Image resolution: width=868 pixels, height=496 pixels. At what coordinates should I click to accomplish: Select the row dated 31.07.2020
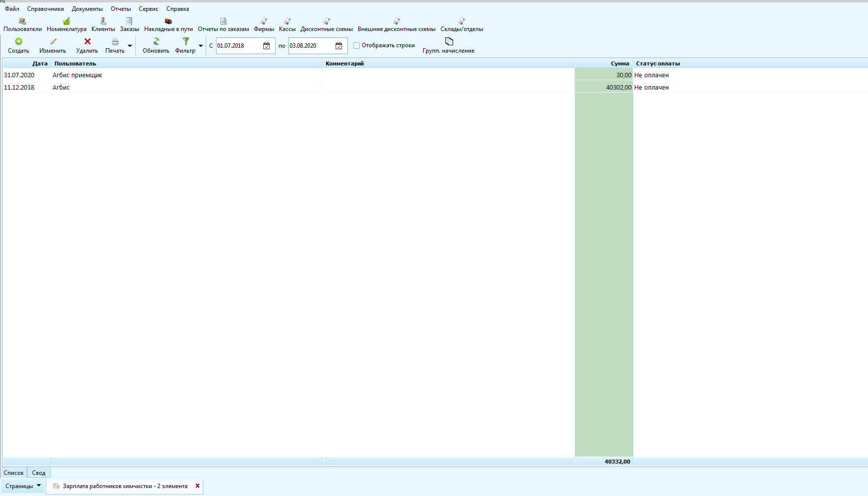click(x=435, y=75)
